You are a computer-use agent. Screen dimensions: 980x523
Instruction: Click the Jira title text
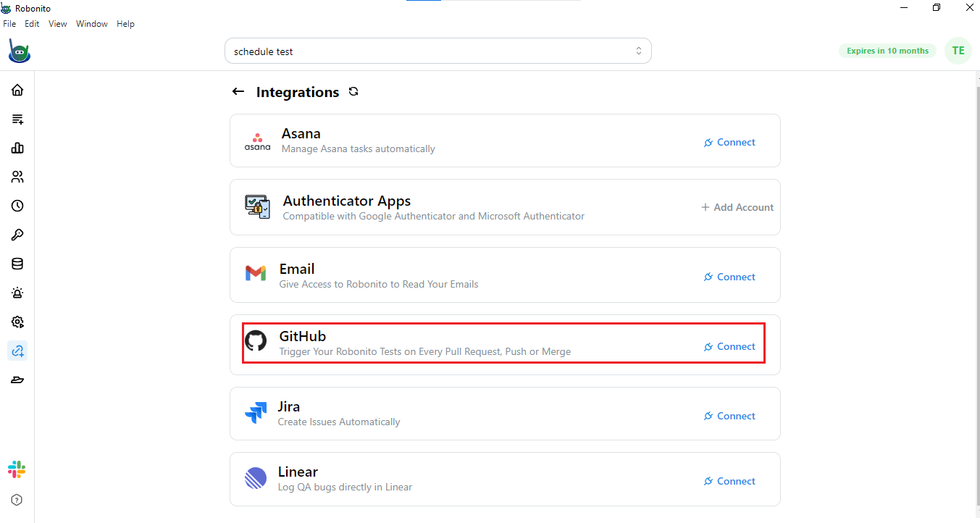pos(289,406)
